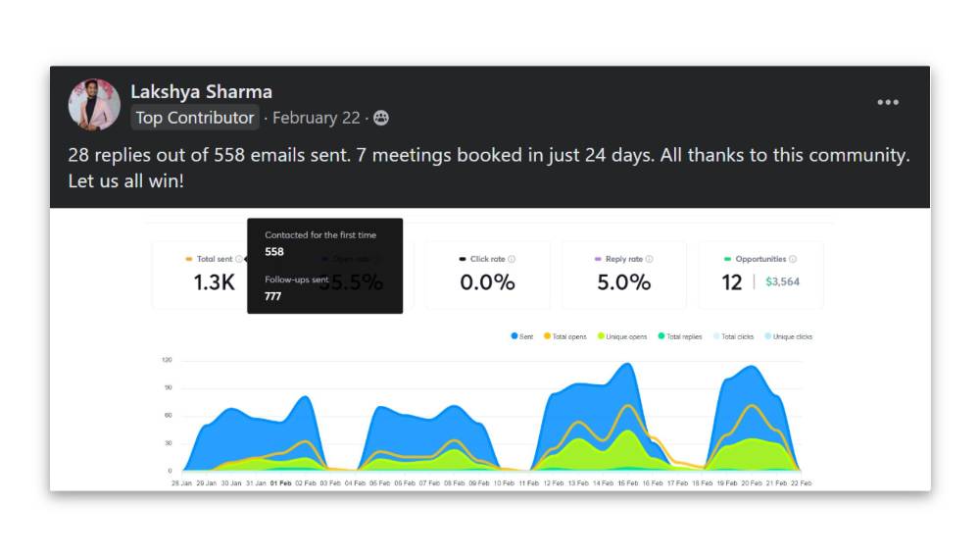The width and height of the screenshot is (980, 557).
Task: Toggle the Total replies legend series
Action: (x=680, y=336)
